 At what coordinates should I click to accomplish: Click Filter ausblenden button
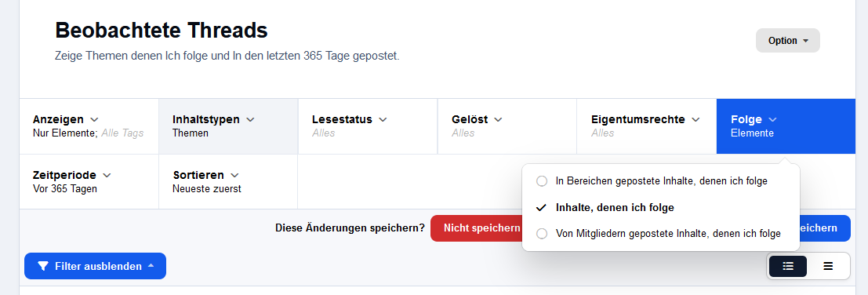point(95,266)
